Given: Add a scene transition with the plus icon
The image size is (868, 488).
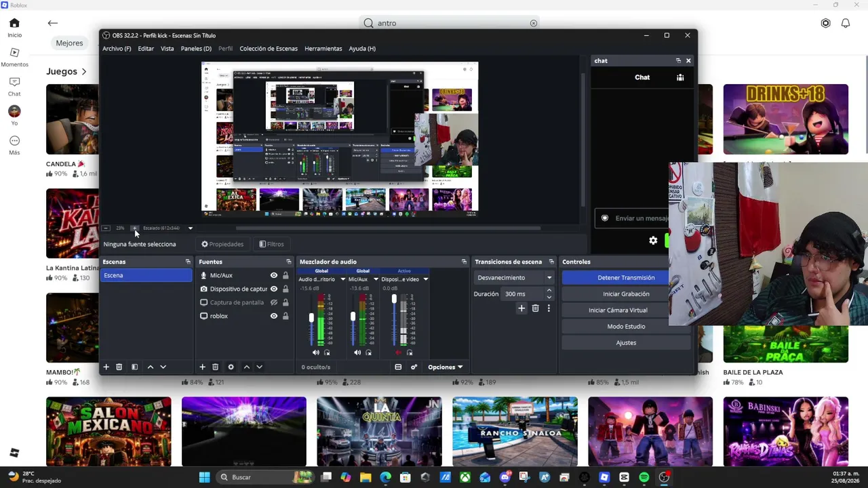Looking at the screenshot, I should pos(521,308).
